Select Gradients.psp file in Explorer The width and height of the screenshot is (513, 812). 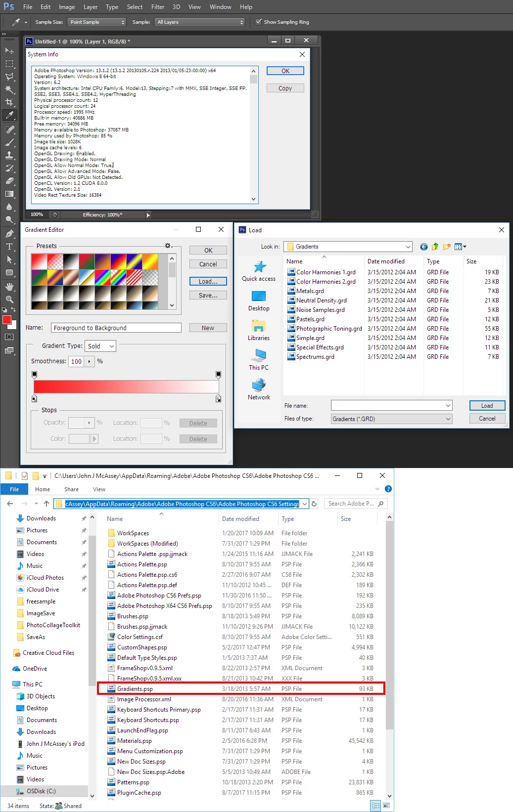click(x=240, y=688)
